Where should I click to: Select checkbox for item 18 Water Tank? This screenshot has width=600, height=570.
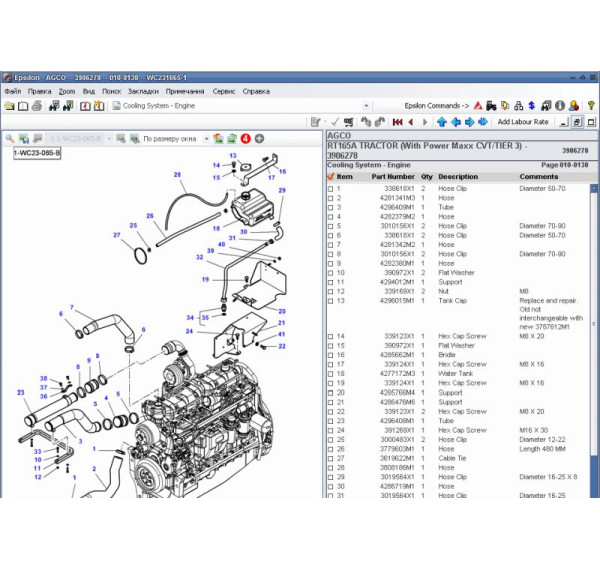click(331, 374)
